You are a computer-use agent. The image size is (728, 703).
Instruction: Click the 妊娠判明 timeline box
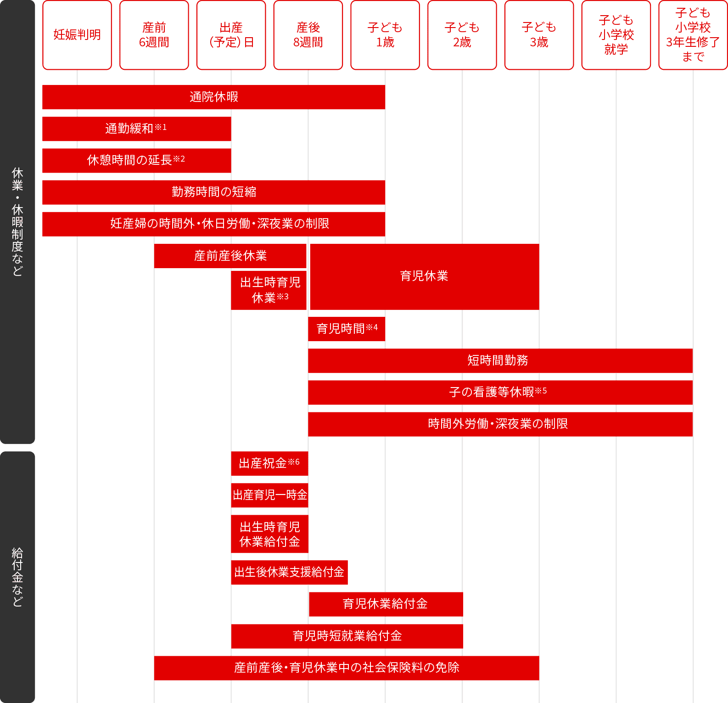[77, 35]
